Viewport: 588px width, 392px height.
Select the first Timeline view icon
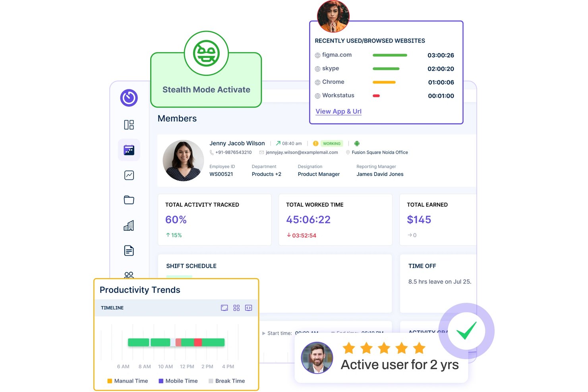[x=224, y=308]
